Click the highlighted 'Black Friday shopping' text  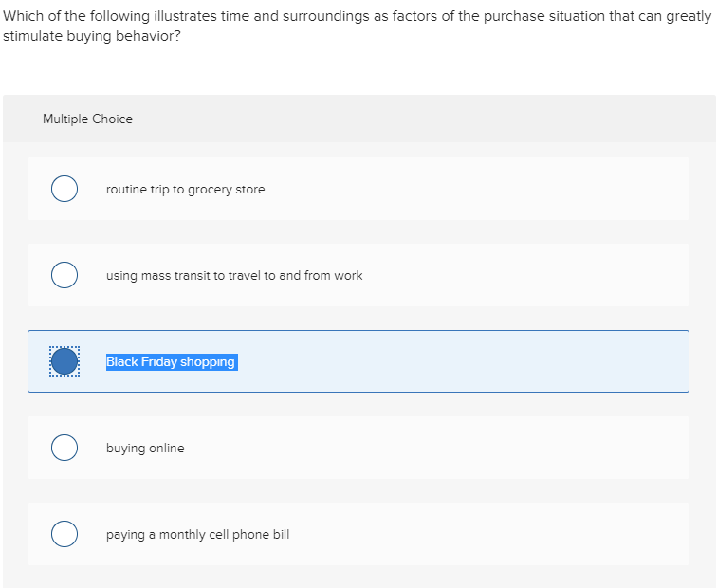(171, 362)
